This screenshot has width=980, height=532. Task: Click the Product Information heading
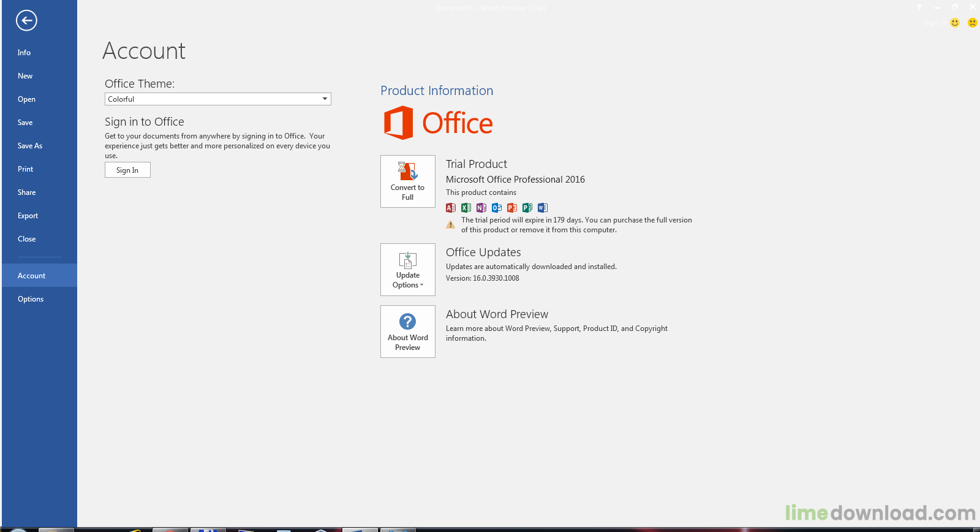click(x=437, y=91)
